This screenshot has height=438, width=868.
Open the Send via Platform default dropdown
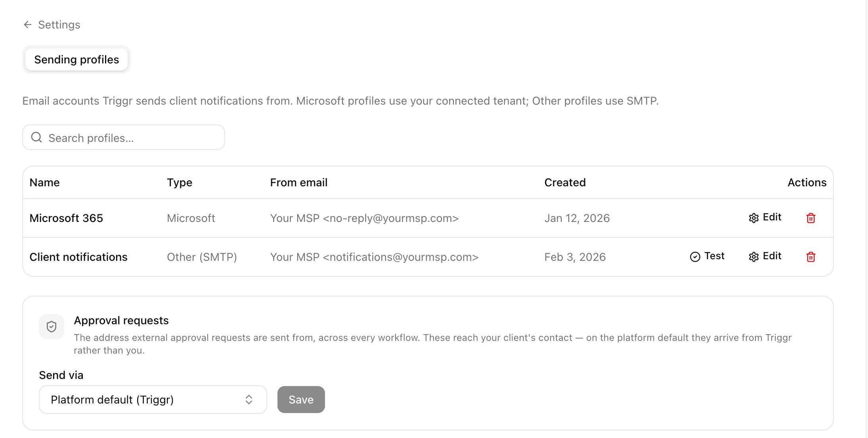(153, 400)
